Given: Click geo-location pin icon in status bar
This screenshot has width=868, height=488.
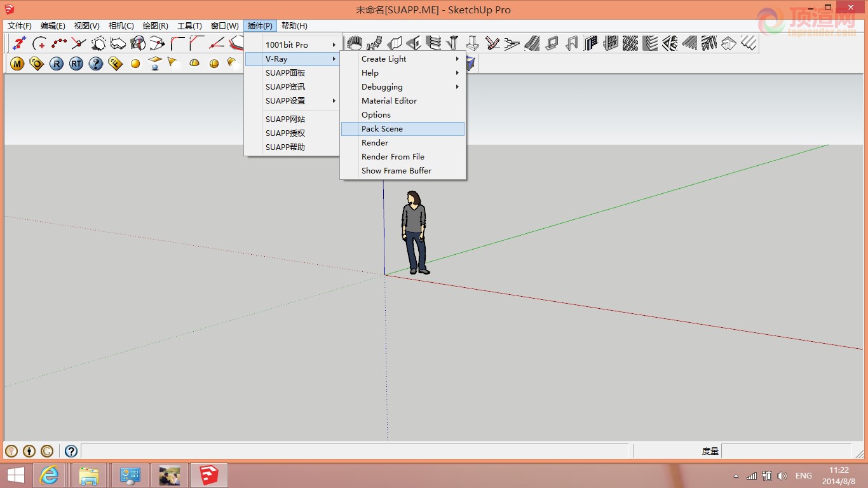Looking at the screenshot, I should (11, 451).
